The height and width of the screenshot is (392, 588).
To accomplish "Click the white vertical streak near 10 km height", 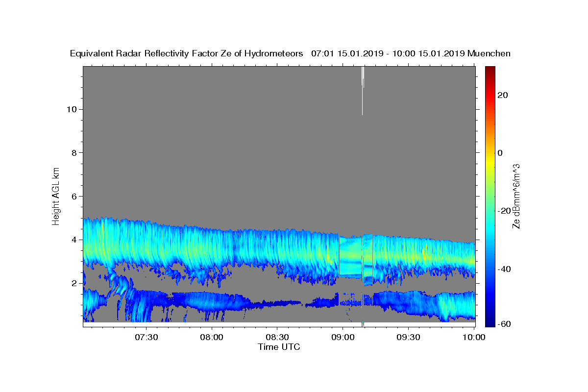I will click(363, 91).
